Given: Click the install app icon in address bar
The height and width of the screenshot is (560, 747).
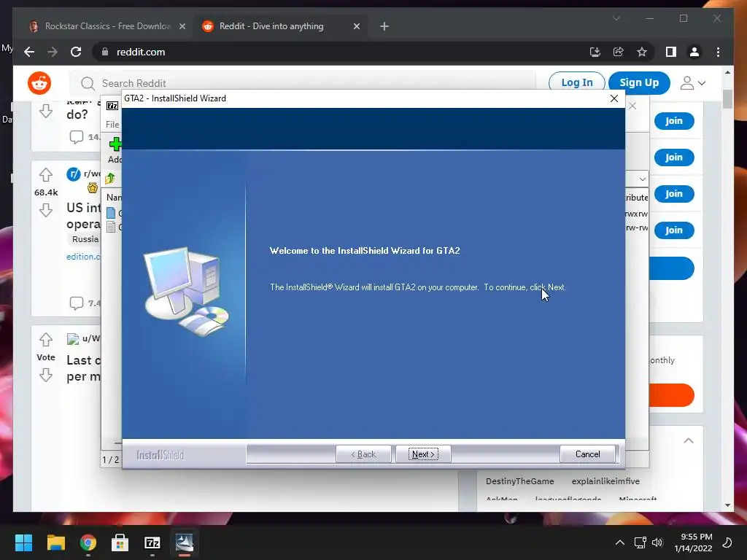Looking at the screenshot, I should [595, 52].
